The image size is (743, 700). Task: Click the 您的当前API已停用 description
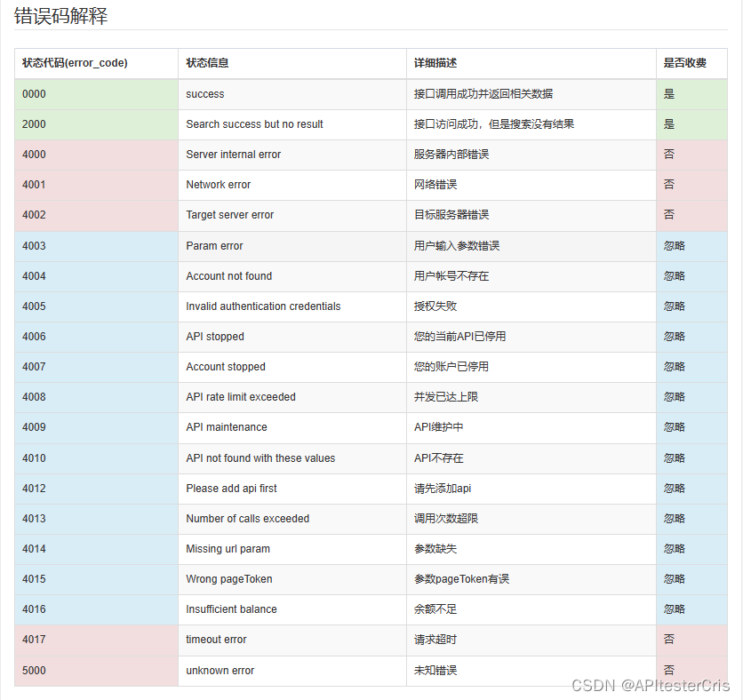[459, 337]
